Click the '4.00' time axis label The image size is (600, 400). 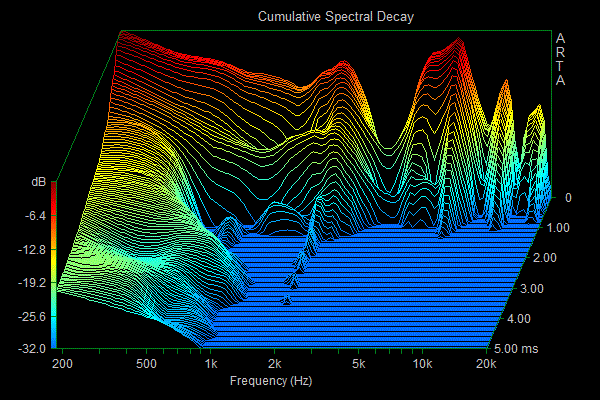[519, 319]
